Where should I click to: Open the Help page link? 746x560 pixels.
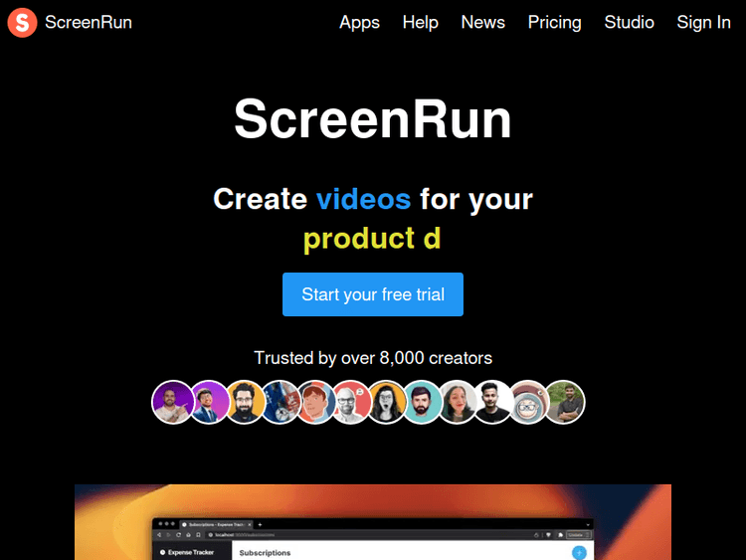click(x=420, y=22)
